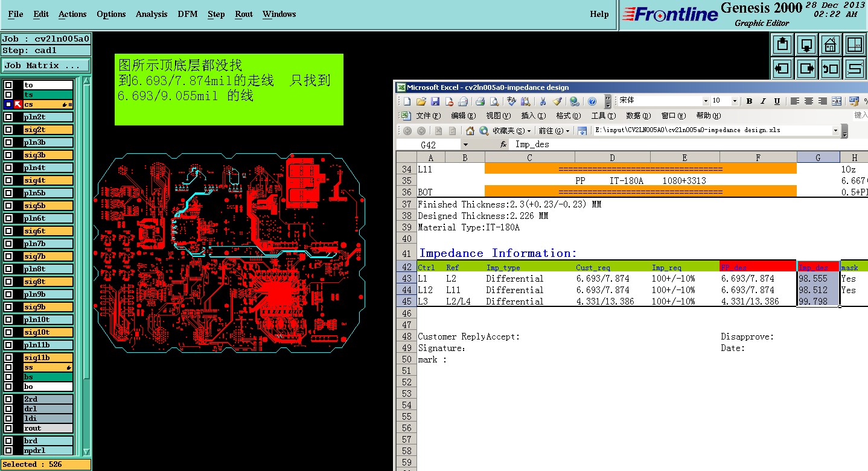Toggle checkbox for layer ts

[8, 95]
